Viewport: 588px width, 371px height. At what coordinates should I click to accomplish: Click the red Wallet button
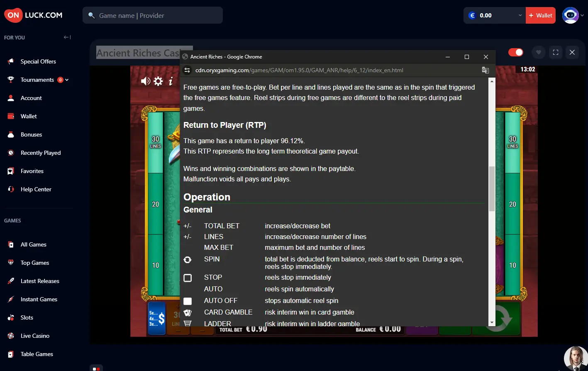pos(541,15)
